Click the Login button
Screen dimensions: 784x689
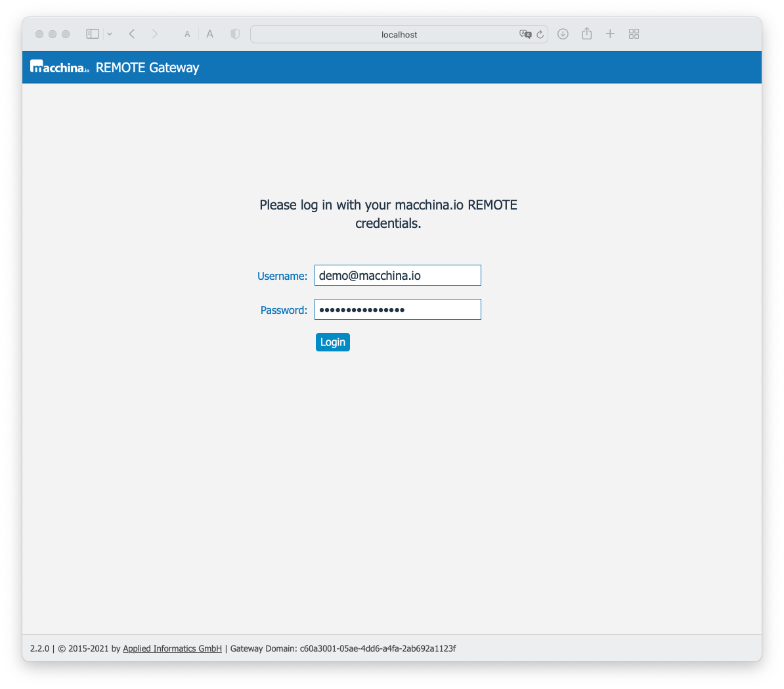coord(332,342)
